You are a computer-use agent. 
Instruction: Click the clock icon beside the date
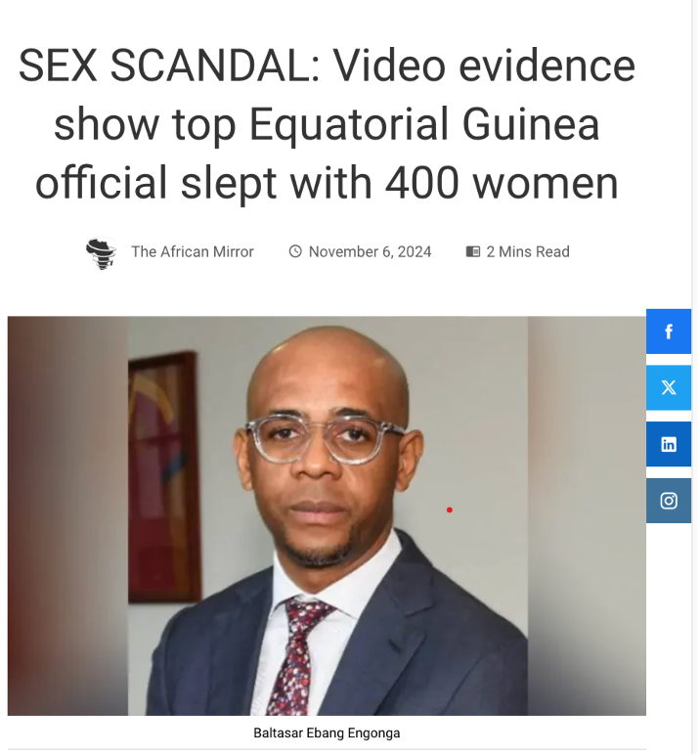pyautogui.click(x=295, y=251)
